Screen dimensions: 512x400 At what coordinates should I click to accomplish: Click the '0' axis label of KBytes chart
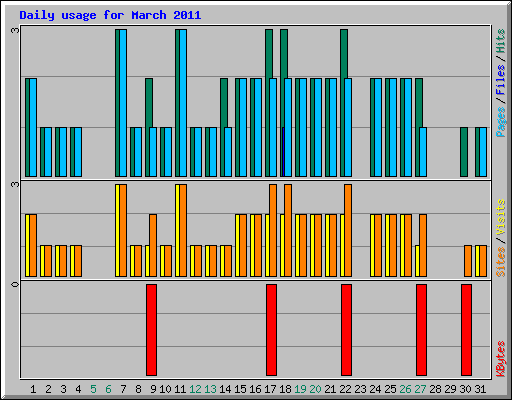tap(15, 284)
